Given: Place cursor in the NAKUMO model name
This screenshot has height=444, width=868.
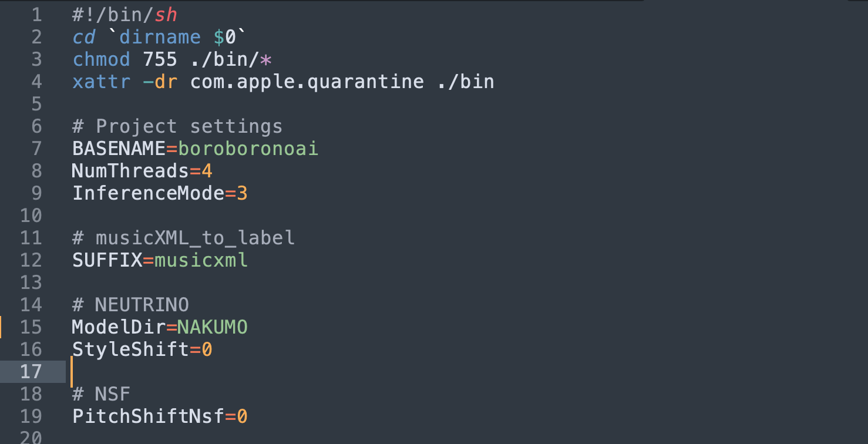Looking at the screenshot, I should (213, 327).
